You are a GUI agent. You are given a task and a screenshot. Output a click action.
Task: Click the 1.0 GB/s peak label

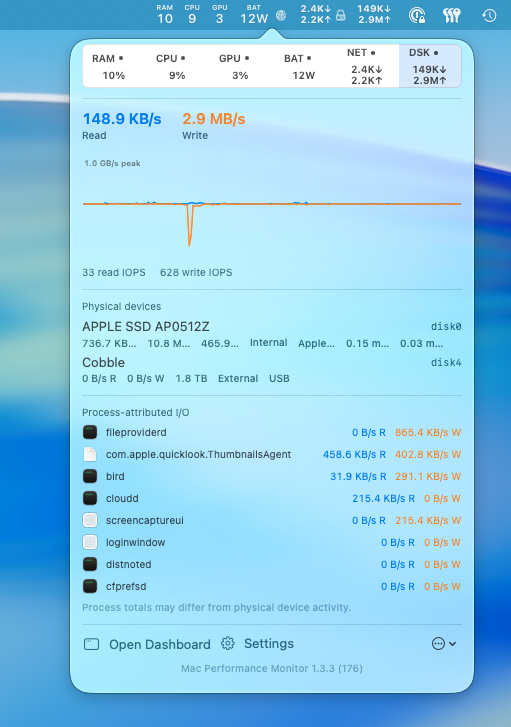click(x=112, y=163)
